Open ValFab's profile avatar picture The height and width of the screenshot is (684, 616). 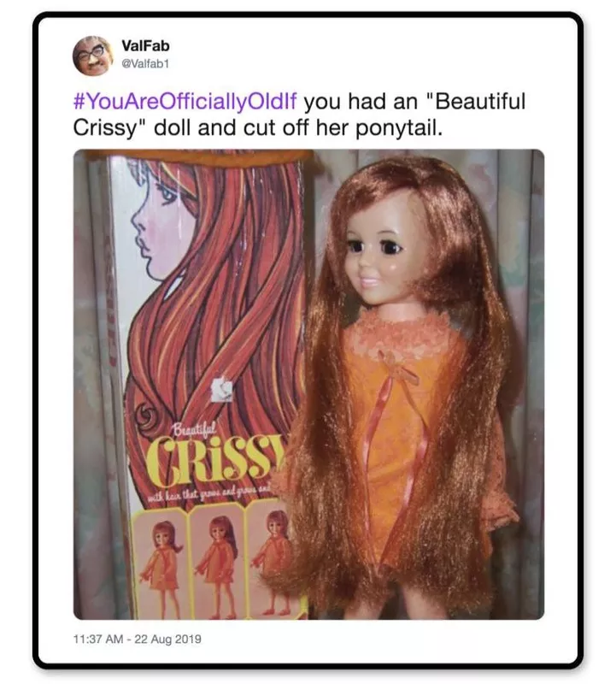click(93, 56)
